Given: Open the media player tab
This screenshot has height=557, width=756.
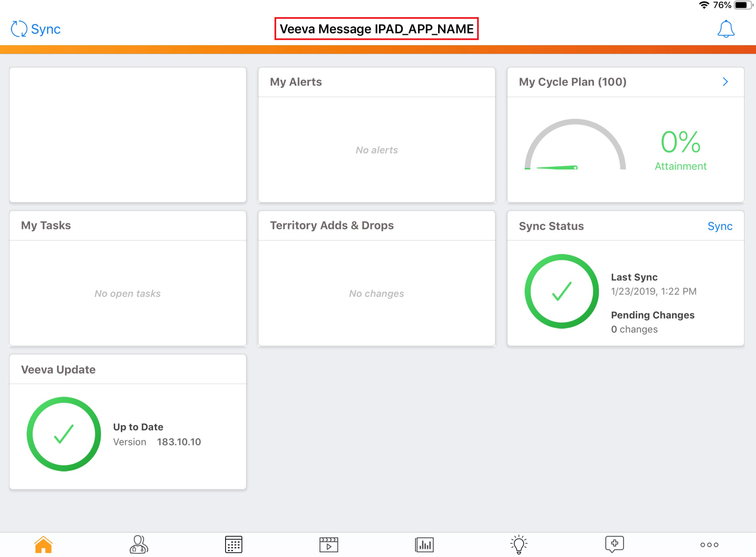Looking at the screenshot, I should (329, 544).
